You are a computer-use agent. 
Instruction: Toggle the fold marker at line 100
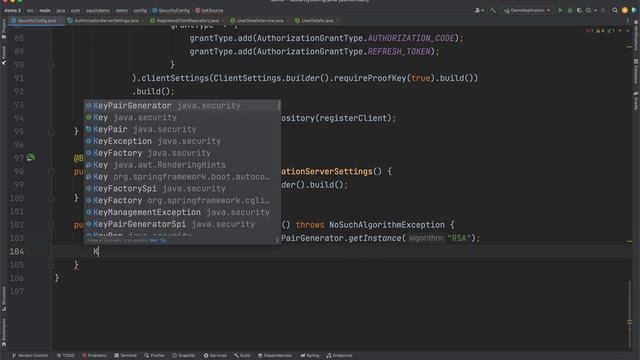click(51, 198)
